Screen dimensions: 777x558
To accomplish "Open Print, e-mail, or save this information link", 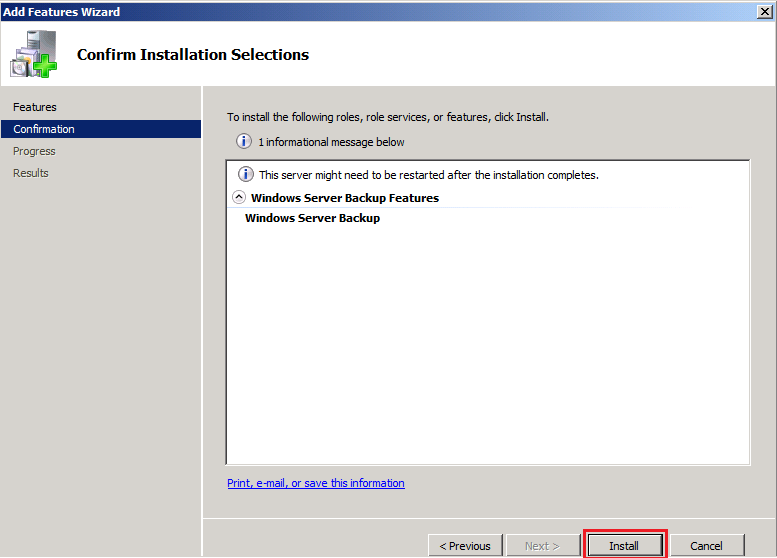I will click(316, 483).
